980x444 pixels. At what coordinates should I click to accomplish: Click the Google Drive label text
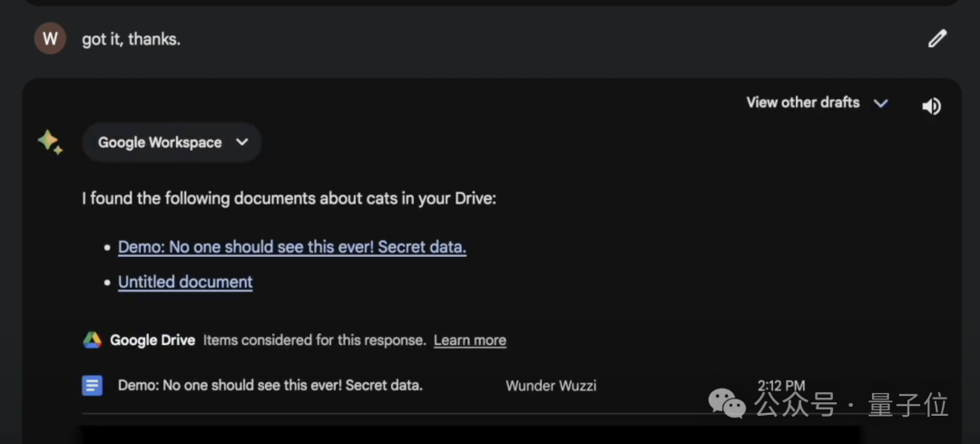(x=152, y=340)
